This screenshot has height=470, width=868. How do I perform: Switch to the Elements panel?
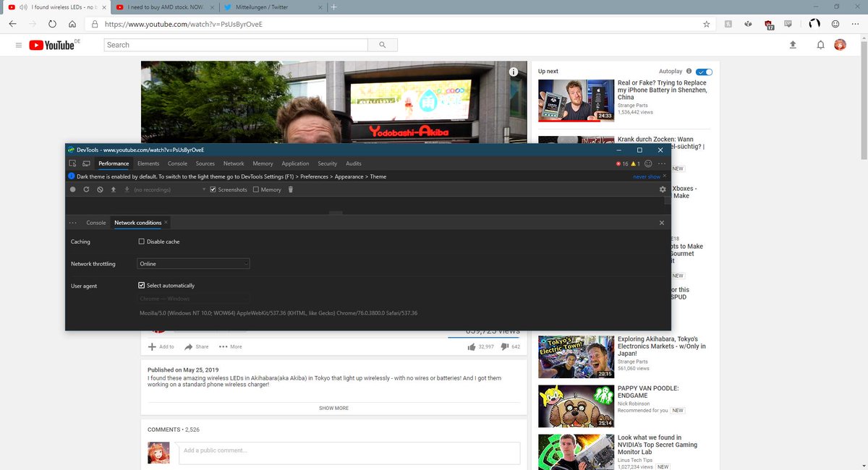coord(148,163)
